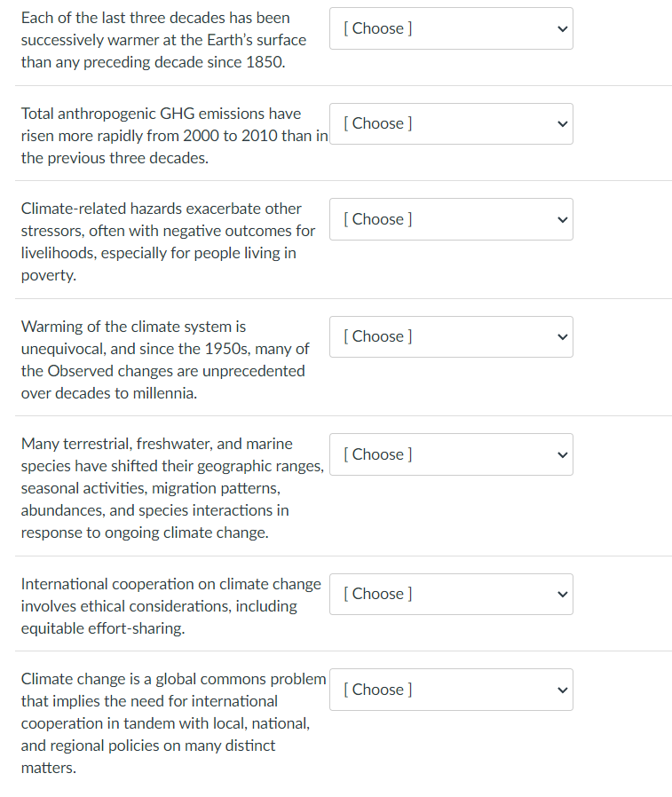This screenshot has height=797, width=672.
Task: Click the chevron on the climate-related hazards dropdown
Action: 561,219
